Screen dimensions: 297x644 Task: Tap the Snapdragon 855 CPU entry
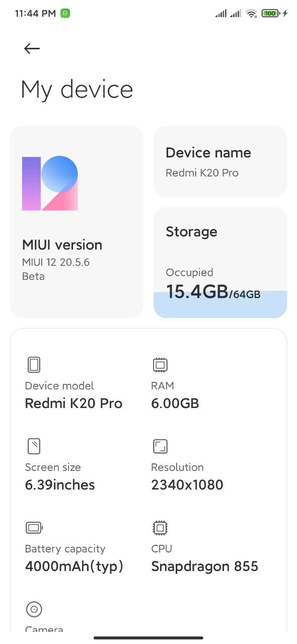[204, 567]
